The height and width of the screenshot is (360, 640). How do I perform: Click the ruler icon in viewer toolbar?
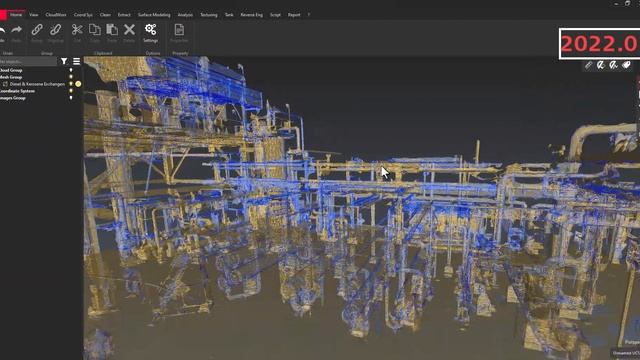(x=588, y=65)
